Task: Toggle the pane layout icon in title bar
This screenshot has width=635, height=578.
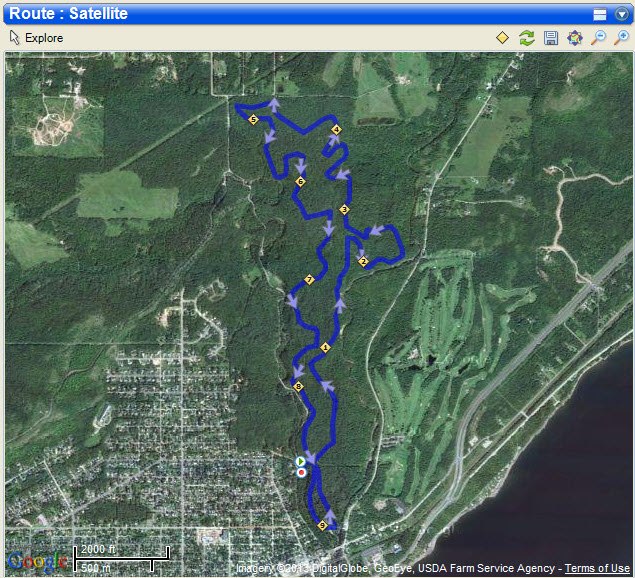Action: coord(600,15)
